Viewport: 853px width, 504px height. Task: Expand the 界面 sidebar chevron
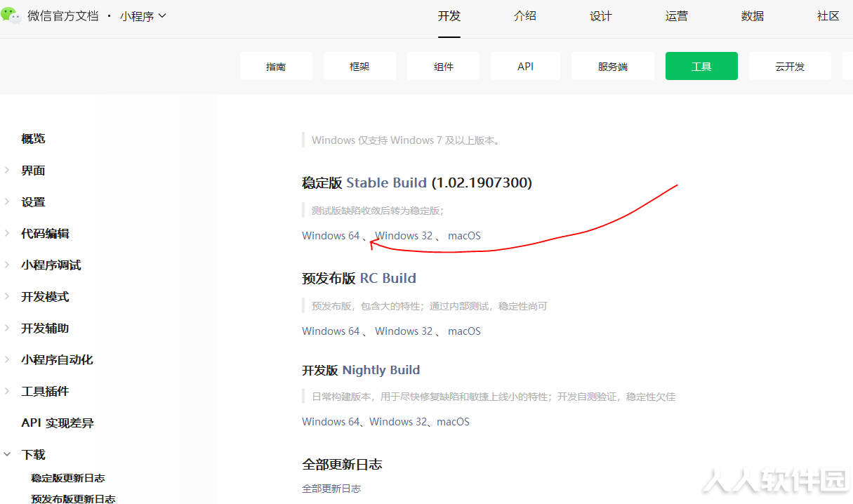click(7, 170)
